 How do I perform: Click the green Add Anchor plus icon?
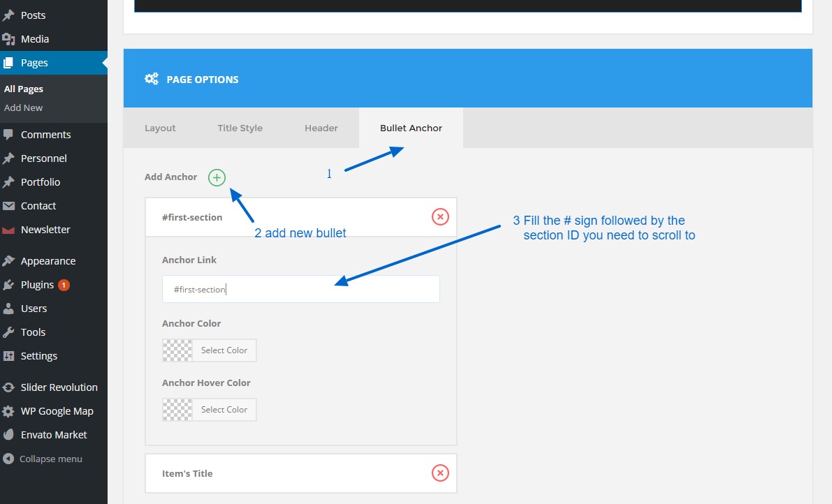[217, 178]
